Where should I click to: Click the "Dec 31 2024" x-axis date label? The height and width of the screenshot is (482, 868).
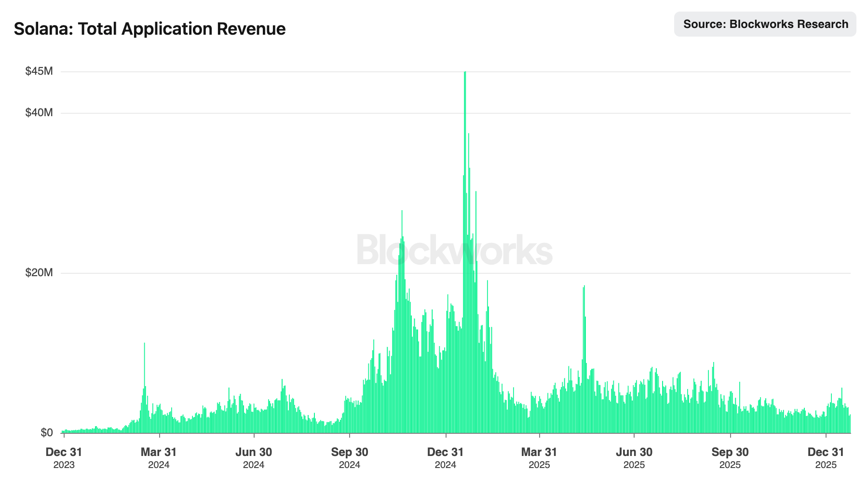(x=446, y=458)
